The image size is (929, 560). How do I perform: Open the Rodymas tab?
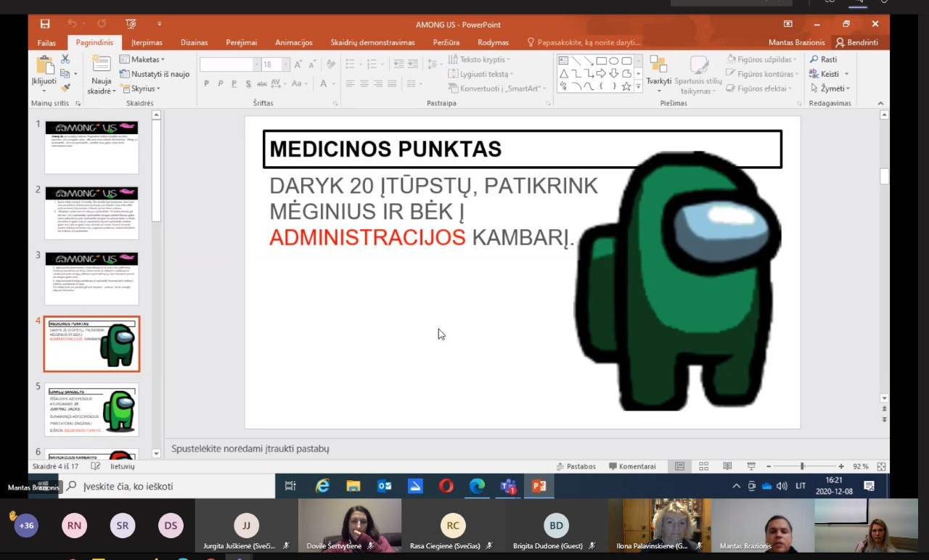tap(493, 43)
